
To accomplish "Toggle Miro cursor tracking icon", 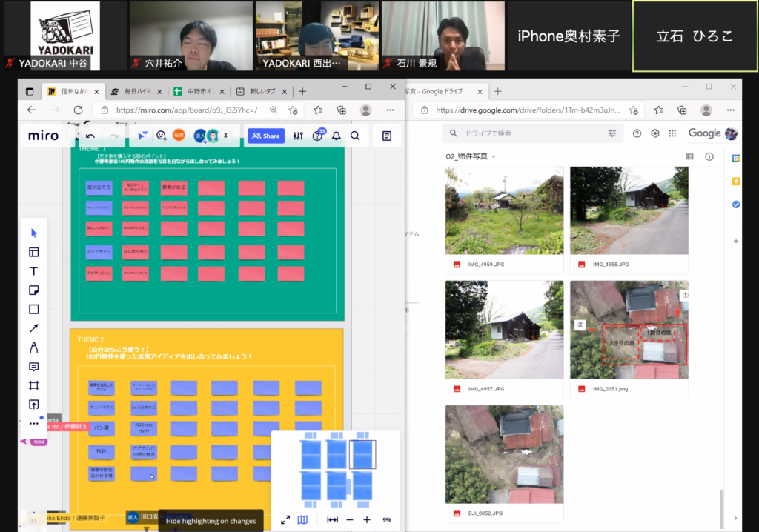I will (143, 136).
